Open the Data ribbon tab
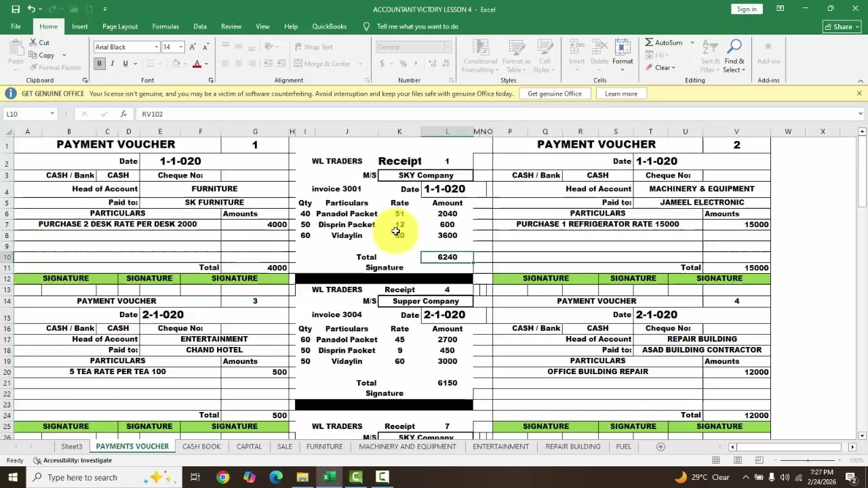 coord(200,26)
